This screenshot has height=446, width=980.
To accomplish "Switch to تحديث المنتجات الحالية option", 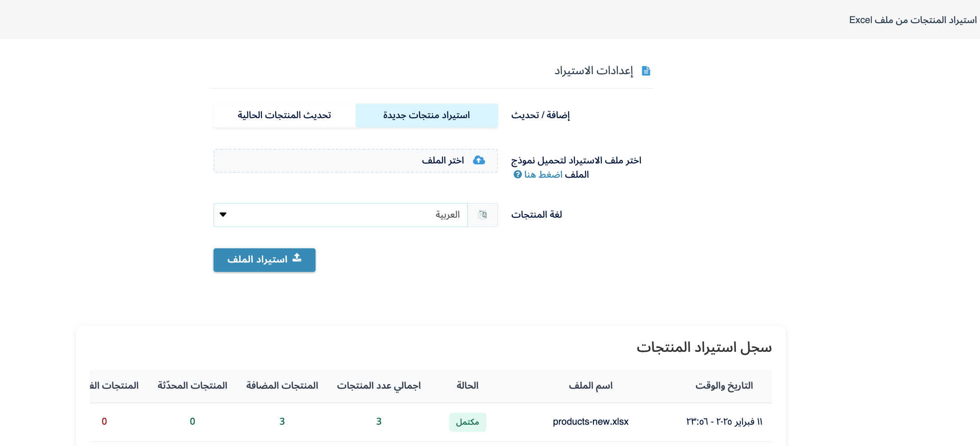I will (x=285, y=115).
